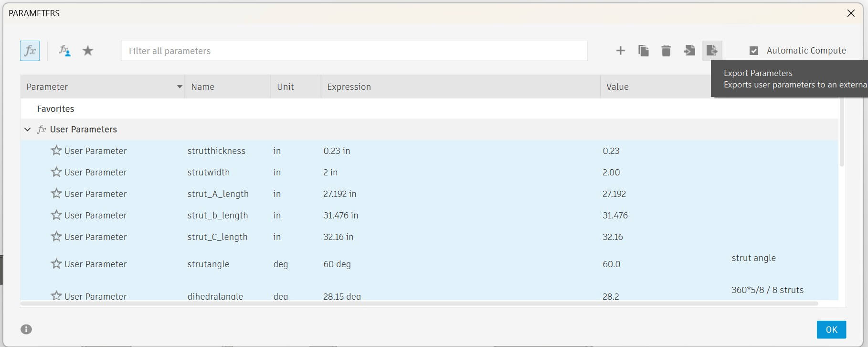Favorite the strutthickness parameter star
The image size is (868, 347).
coord(56,151)
